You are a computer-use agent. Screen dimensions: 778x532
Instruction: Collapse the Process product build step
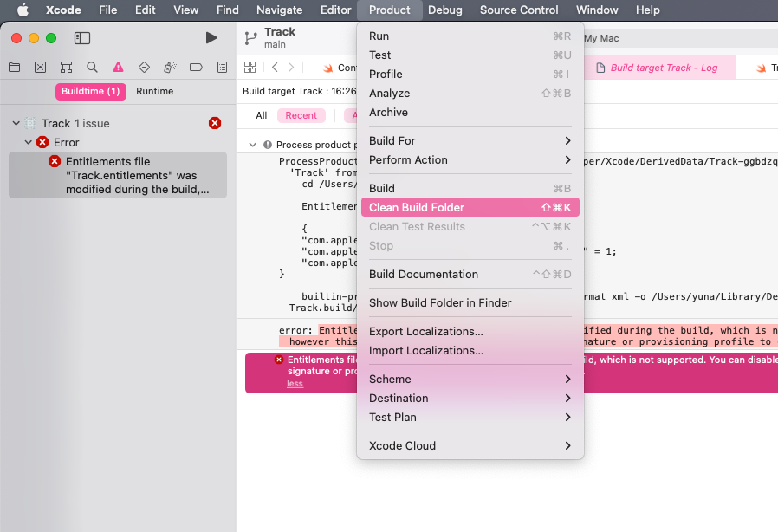253,145
